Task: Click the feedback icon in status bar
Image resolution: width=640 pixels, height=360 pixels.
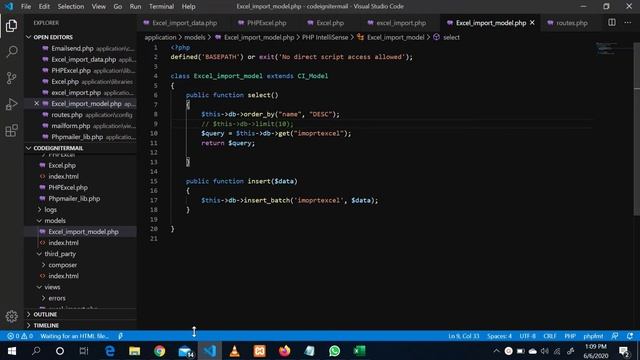Action: point(615,336)
